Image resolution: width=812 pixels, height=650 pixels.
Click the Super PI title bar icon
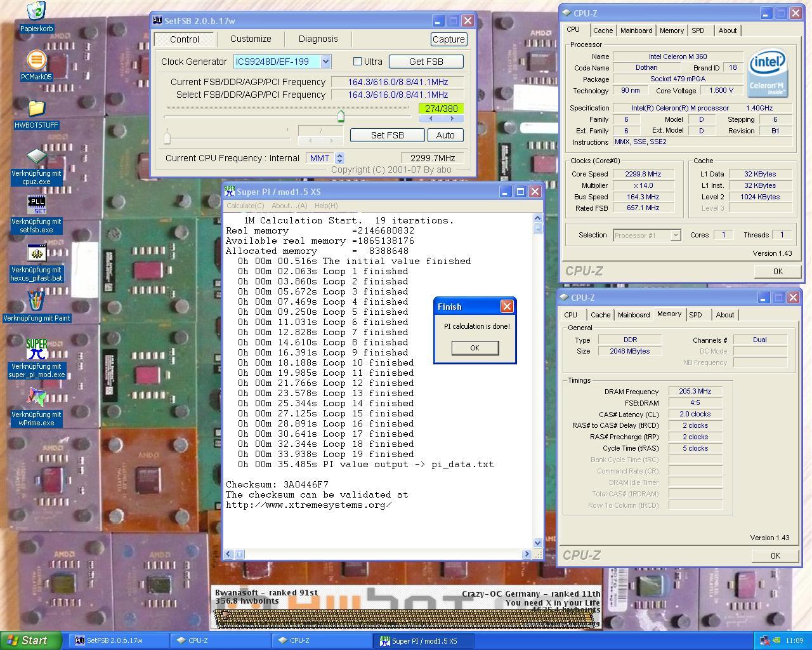(230, 191)
